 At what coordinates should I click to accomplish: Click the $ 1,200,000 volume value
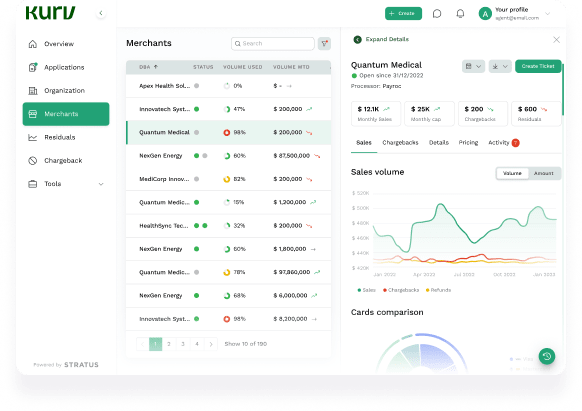point(290,202)
